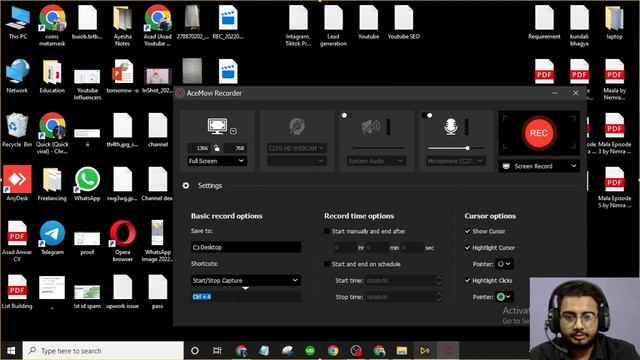Open the Windows Start menu
The image size is (640, 360).
(x=11, y=351)
